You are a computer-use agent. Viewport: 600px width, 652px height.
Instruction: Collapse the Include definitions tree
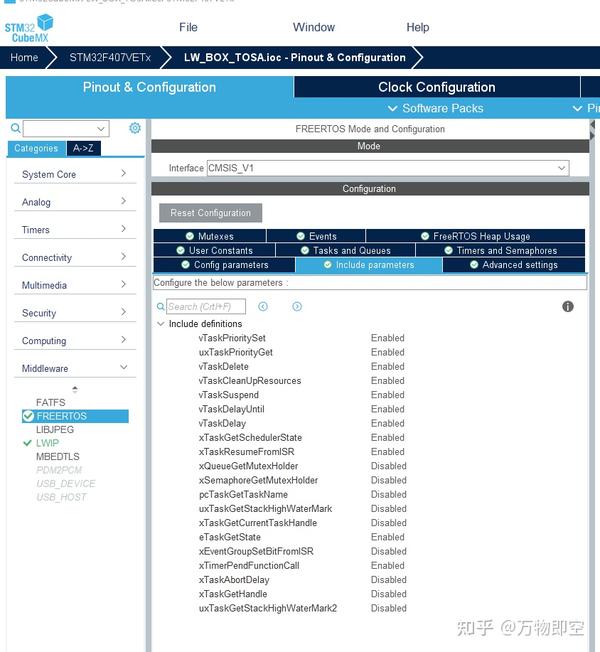(x=161, y=324)
